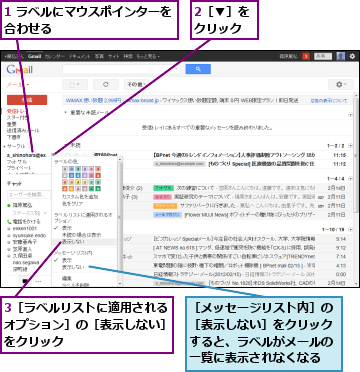This screenshot has height=372, width=360.
Task: Click the label popup's vertical scrollbar
Action: coord(119,220)
